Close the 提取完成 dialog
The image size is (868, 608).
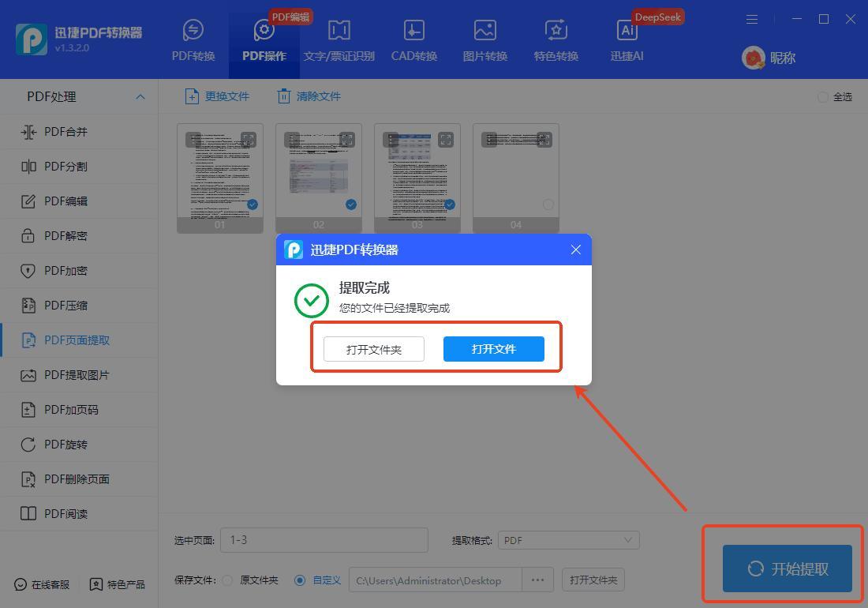click(x=576, y=250)
